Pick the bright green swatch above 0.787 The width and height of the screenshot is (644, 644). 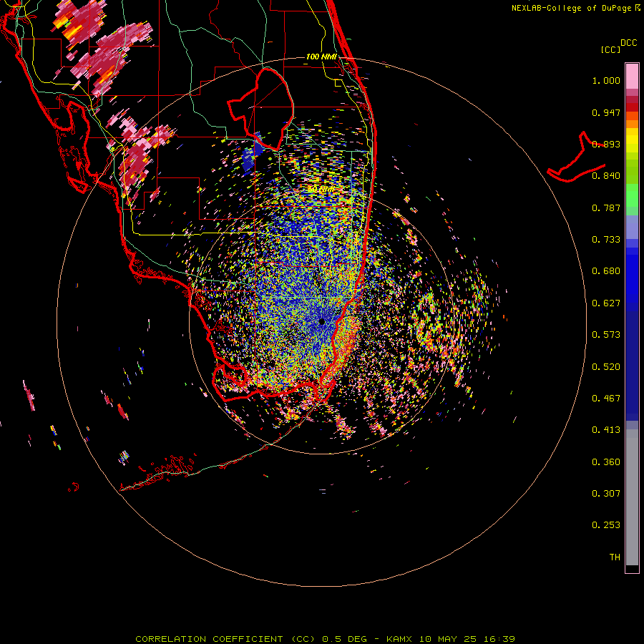[632, 195]
